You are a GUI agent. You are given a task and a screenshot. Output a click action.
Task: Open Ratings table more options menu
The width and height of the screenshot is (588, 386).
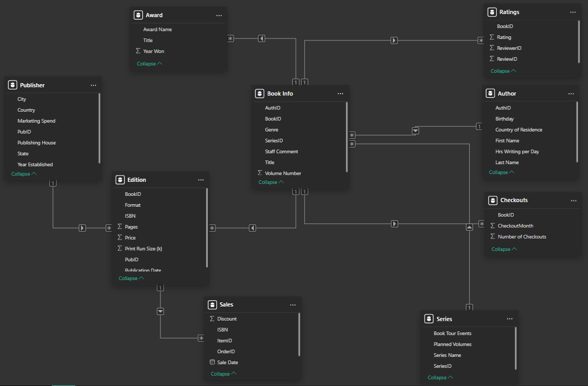pos(572,12)
